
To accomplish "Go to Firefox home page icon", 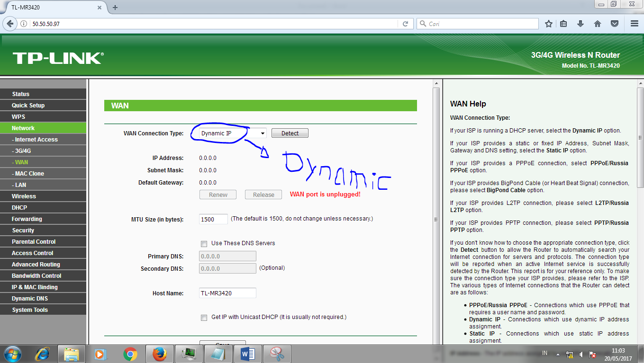I will tap(597, 24).
